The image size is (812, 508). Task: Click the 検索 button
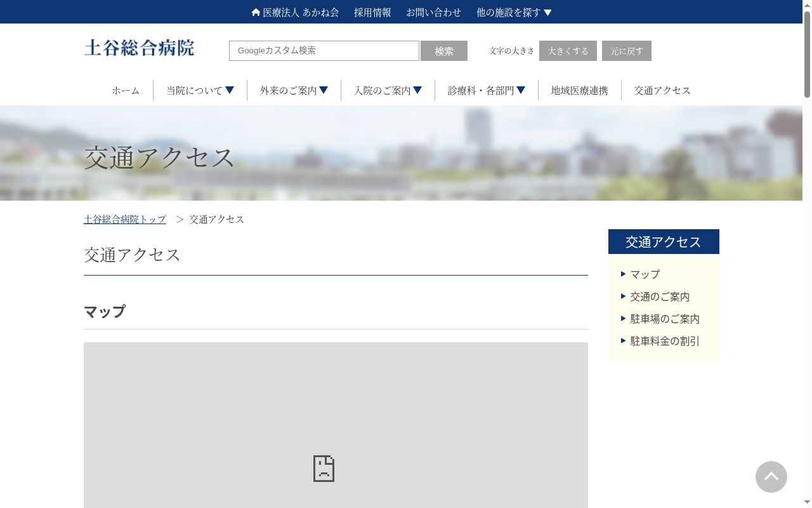[444, 51]
